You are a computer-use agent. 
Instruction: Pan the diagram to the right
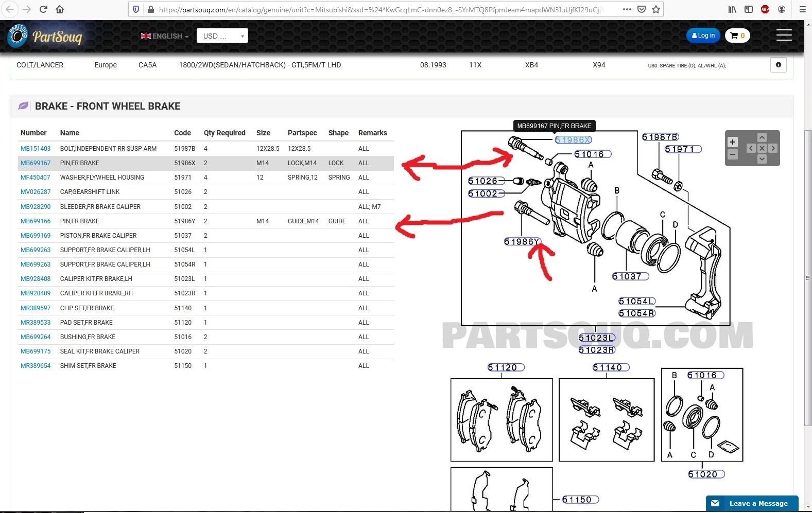click(773, 148)
